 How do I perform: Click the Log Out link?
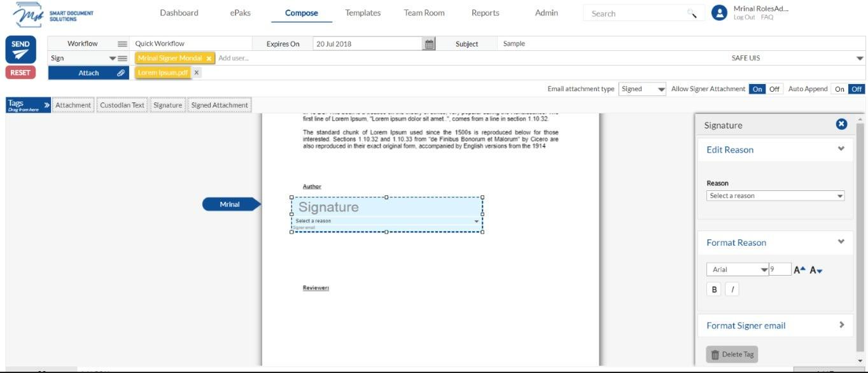[744, 17]
